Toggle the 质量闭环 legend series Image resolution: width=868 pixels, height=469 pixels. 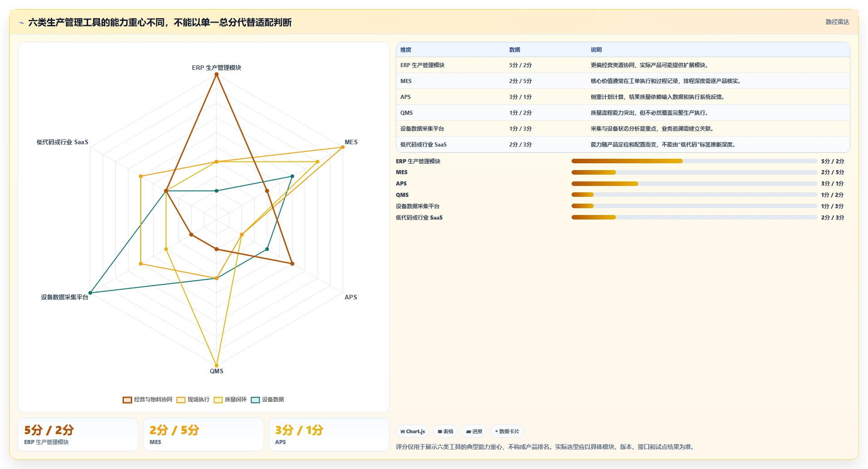(x=230, y=400)
